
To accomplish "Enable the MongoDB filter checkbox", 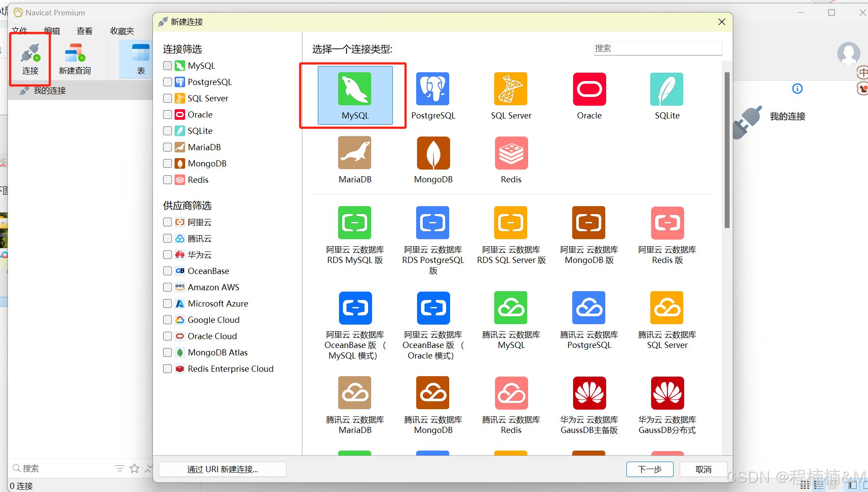I will [x=168, y=163].
